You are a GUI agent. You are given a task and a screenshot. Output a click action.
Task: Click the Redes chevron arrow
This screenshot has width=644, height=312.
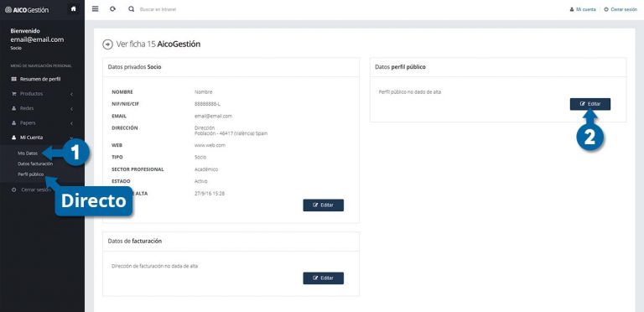71,109
